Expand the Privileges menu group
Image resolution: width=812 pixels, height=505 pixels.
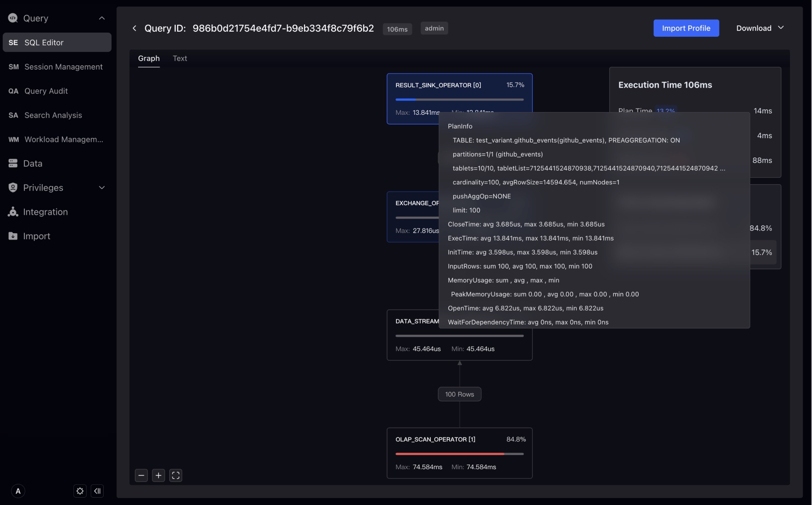click(102, 188)
